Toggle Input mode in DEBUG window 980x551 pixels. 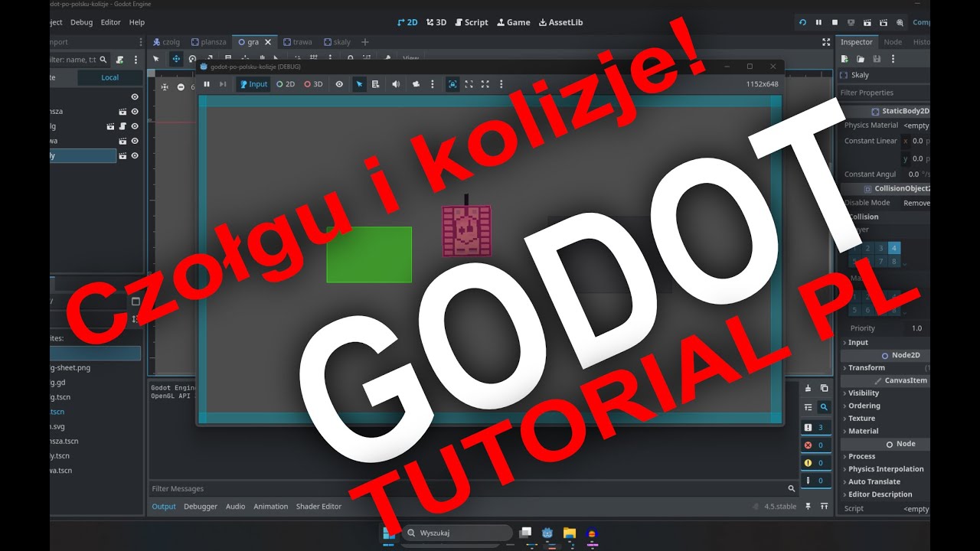tap(253, 84)
